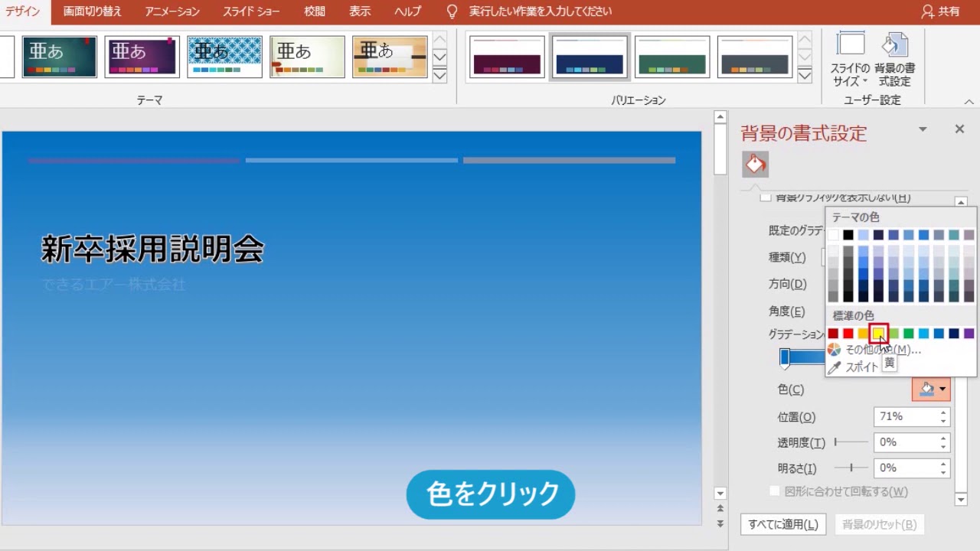Open the スライドのサイズ slide size menu
Image resolution: width=980 pixels, height=551 pixels.
pyautogui.click(x=850, y=60)
